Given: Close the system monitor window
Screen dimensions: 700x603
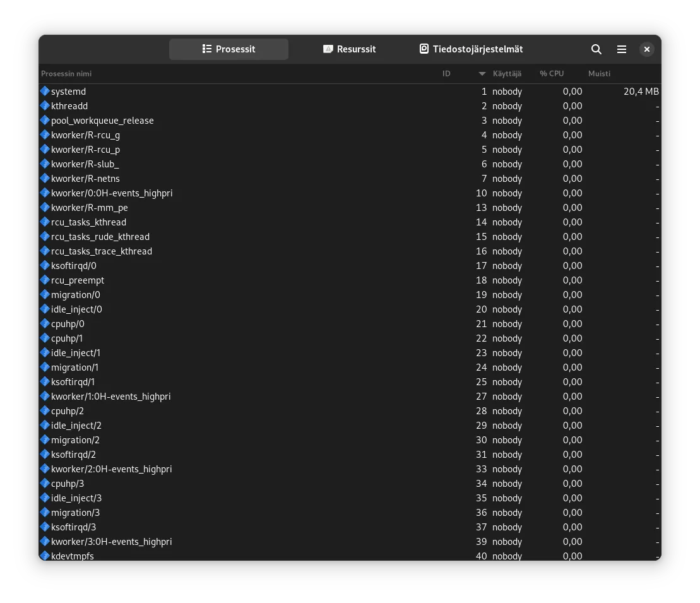Looking at the screenshot, I should (x=646, y=49).
